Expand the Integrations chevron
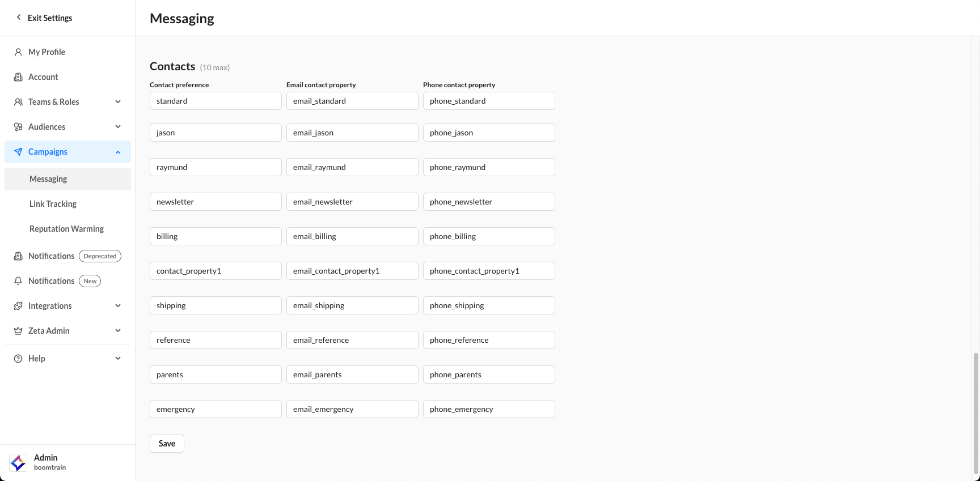 pos(118,306)
